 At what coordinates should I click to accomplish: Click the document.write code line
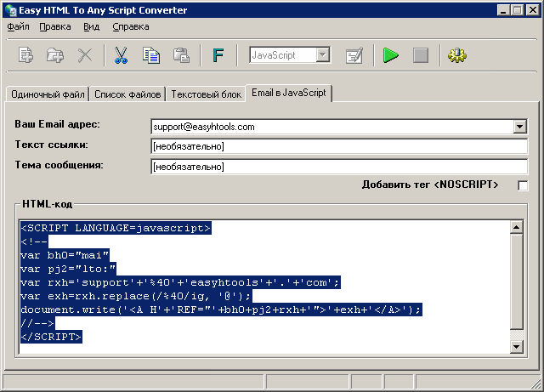pyautogui.click(x=221, y=310)
